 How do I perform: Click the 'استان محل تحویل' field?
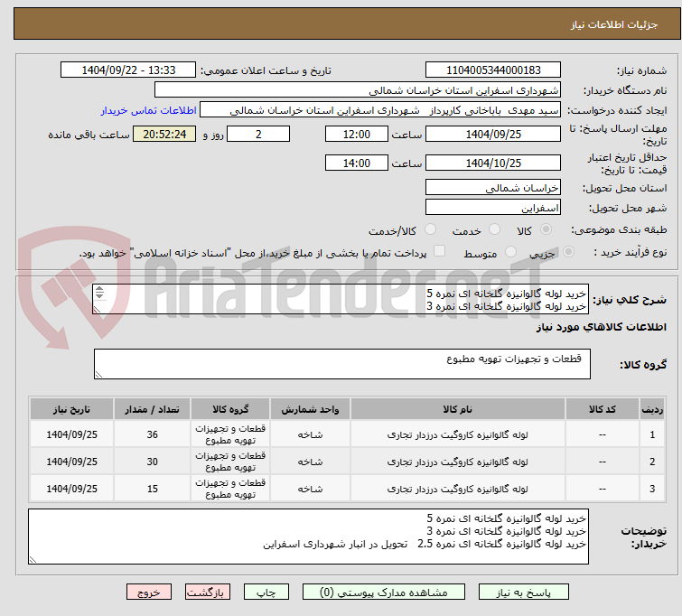492,188
